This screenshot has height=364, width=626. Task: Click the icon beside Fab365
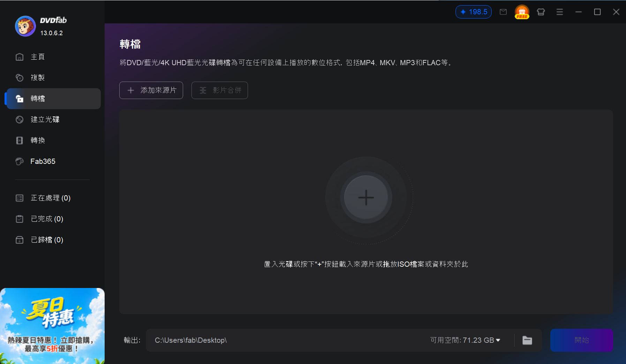pyautogui.click(x=20, y=161)
